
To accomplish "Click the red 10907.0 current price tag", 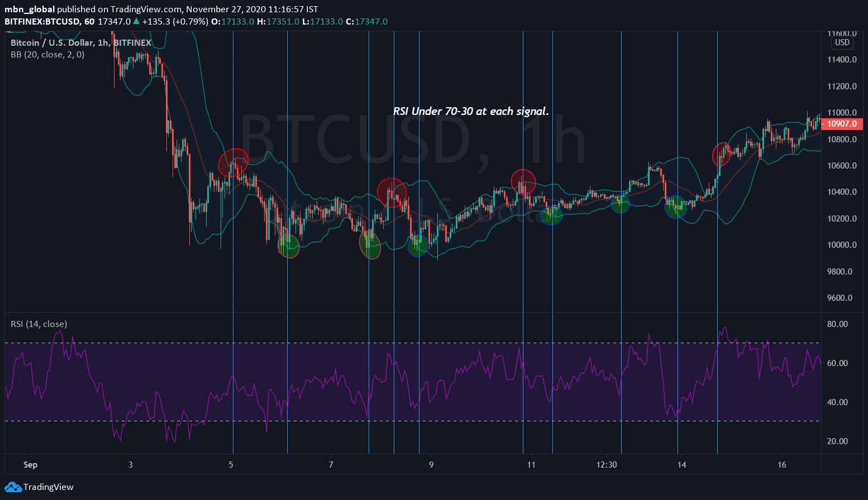I will click(x=842, y=124).
